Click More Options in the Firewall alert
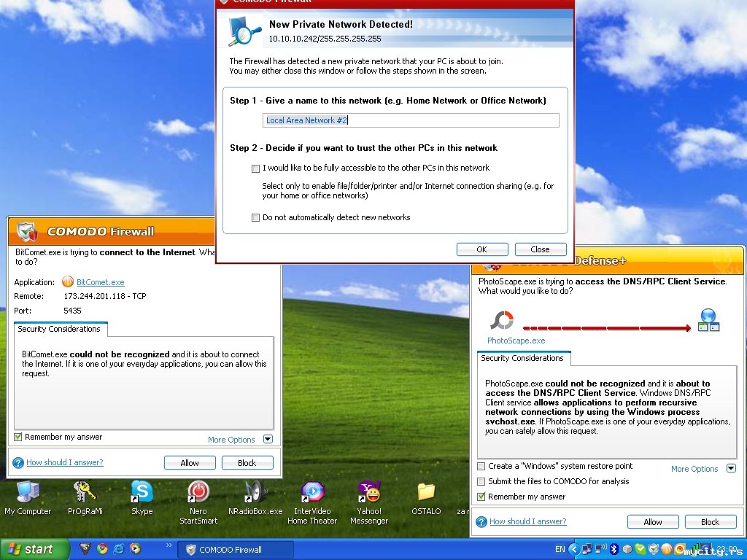This screenshot has width=747, height=560. pyautogui.click(x=231, y=440)
